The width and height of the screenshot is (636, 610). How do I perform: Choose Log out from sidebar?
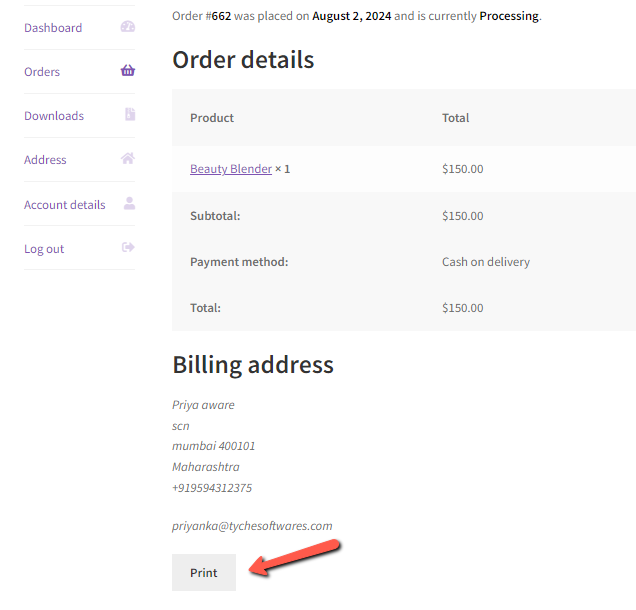click(x=44, y=249)
